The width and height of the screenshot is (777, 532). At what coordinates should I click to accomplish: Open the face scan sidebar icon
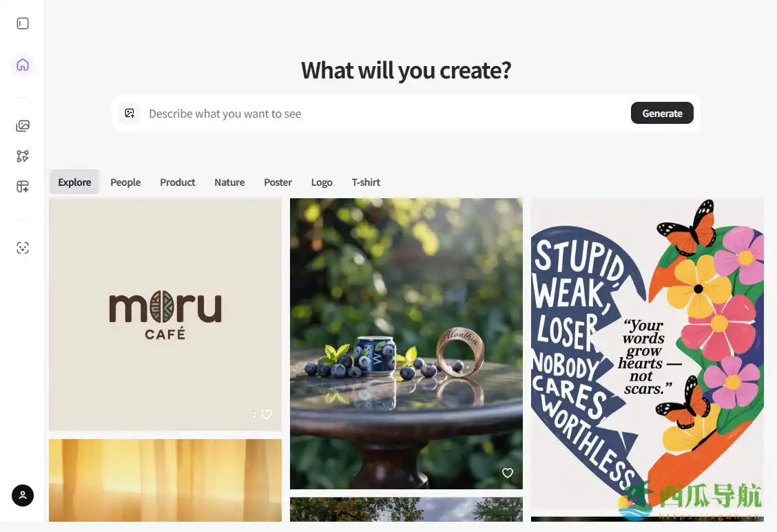click(x=23, y=248)
